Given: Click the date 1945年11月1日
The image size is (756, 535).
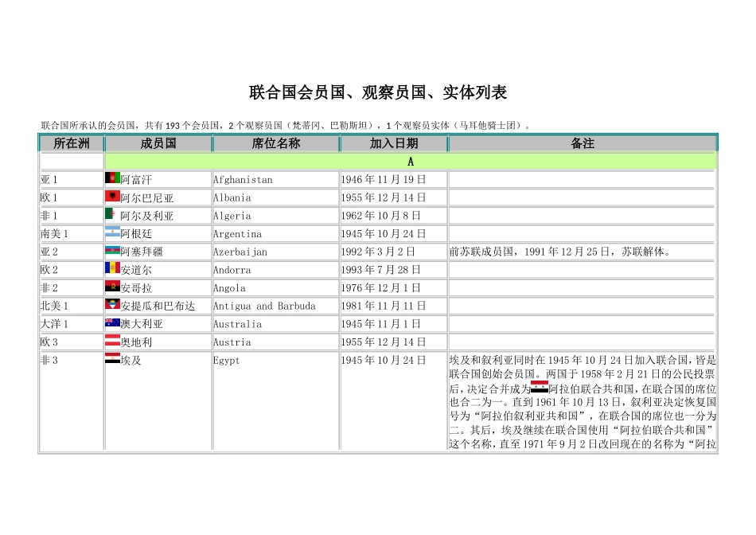Looking at the screenshot, I should point(380,324).
